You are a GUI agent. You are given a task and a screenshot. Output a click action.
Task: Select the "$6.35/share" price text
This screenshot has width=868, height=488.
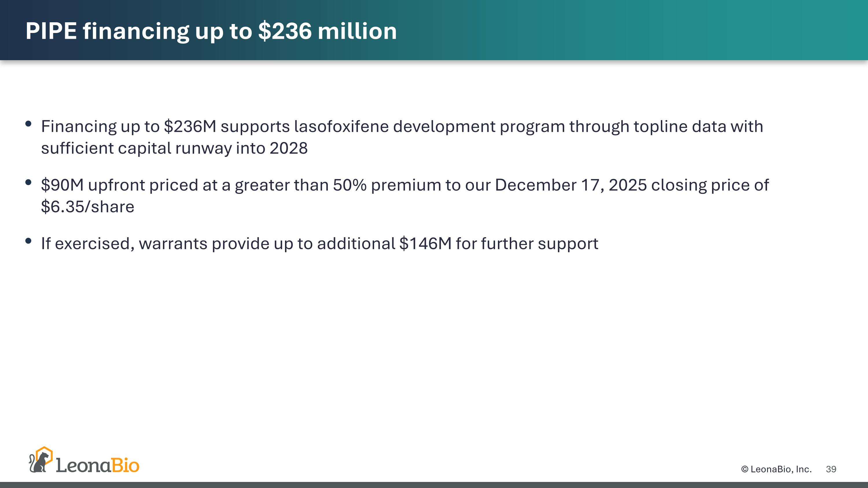pos(88,207)
